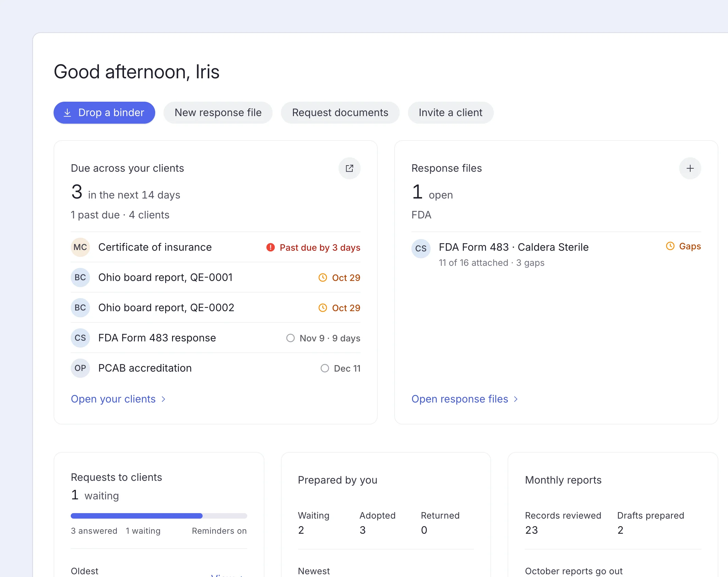
Task: Click the BC avatar for Ohio board report QE-0001
Action: click(x=80, y=278)
